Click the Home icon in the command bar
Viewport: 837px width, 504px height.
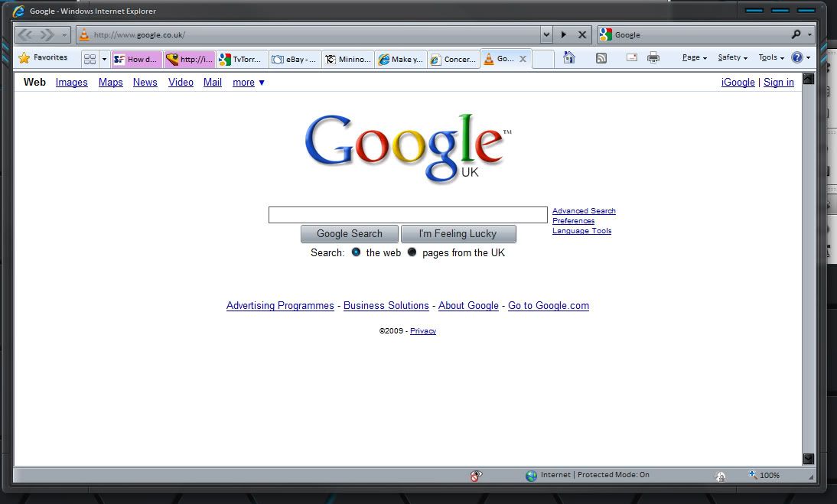(568, 57)
